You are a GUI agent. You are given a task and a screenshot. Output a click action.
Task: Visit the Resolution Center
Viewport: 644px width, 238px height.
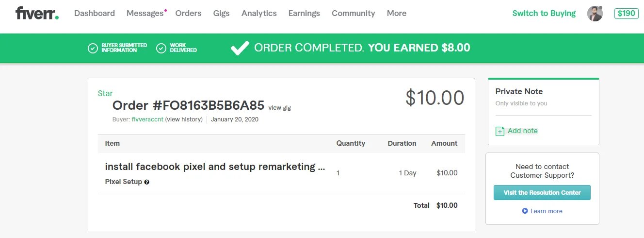(542, 193)
